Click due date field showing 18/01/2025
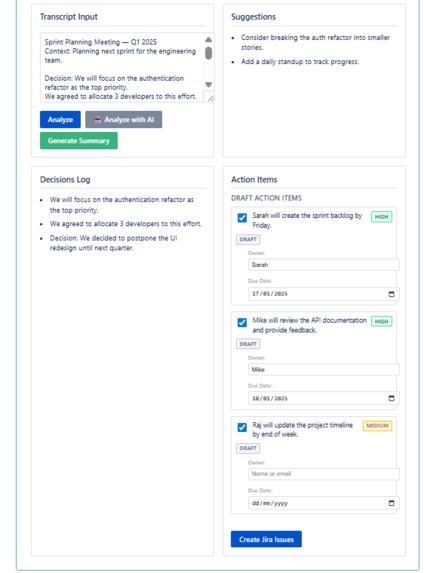Viewport: 424px width, 573px height. click(x=323, y=398)
